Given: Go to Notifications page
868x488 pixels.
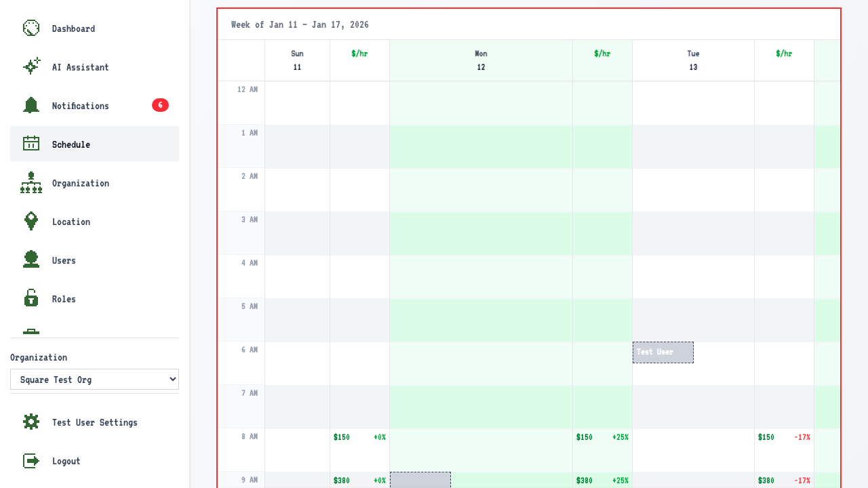Looking at the screenshot, I should [x=94, y=106].
